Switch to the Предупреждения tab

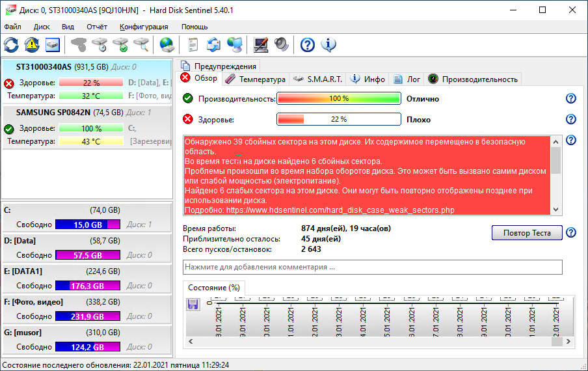219,66
